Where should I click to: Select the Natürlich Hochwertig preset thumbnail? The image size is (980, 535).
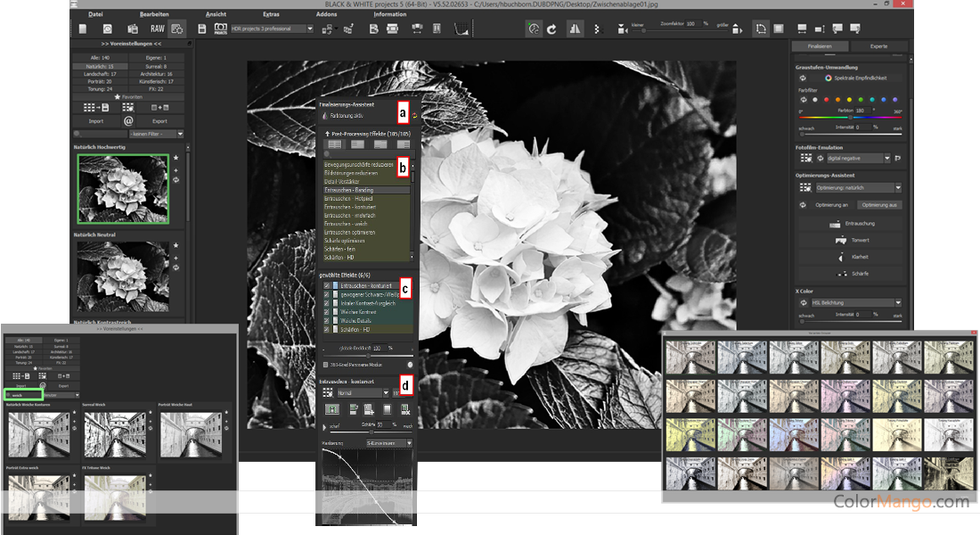[x=123, y=189]
